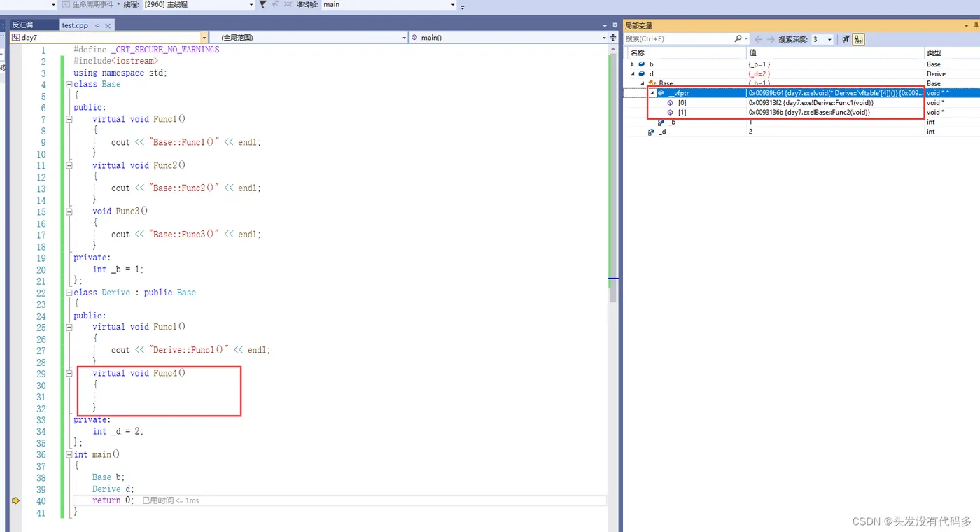Click the split editor icon at top right
Viewport: 980px width, 532px height.
tap(613, 37)
